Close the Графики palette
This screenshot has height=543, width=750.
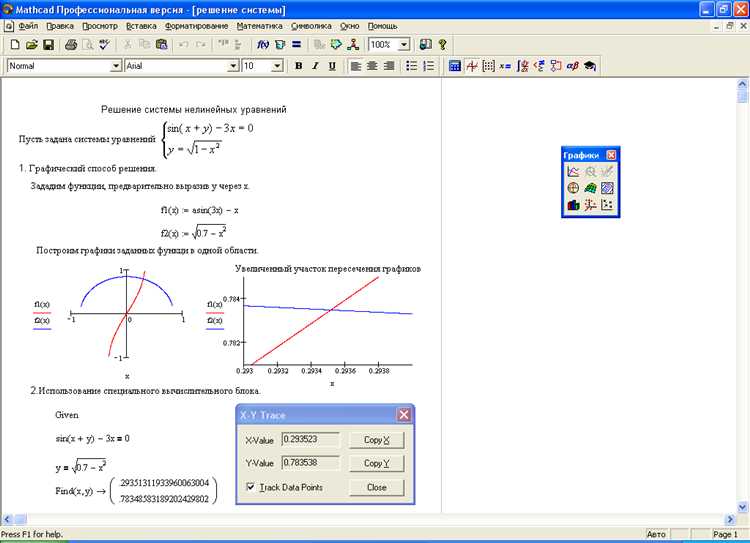click(611, 155)
